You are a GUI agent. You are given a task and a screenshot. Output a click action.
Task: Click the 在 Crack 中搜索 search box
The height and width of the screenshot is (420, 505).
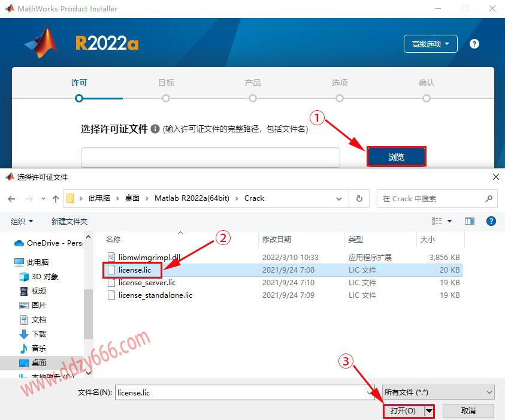click(x=437, y=198)
